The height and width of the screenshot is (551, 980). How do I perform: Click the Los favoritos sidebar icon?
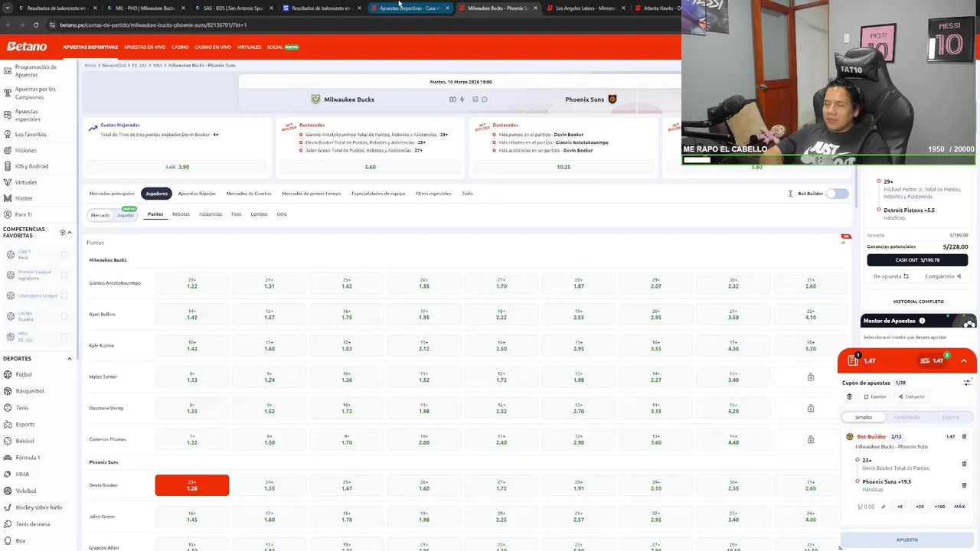(x=7, y=134)
